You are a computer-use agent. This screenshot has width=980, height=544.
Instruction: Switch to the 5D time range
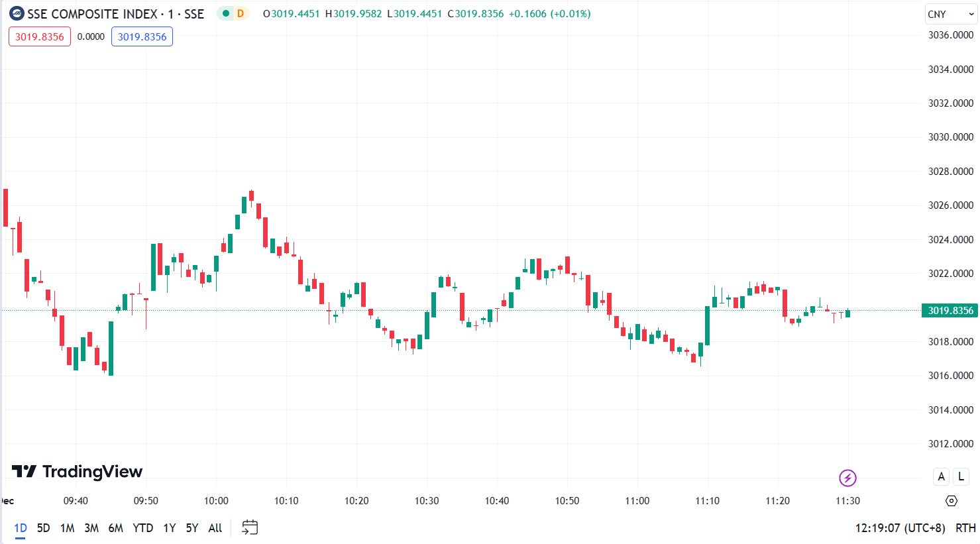[43, 528]
